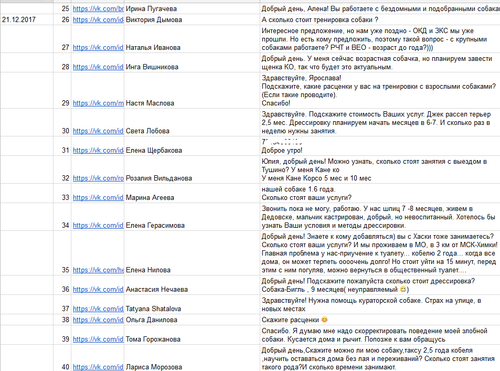Open the vk.com link for Света Лобова
This screenshot has width=500, height=371.
pyautogui.click(x=98, y=131)
